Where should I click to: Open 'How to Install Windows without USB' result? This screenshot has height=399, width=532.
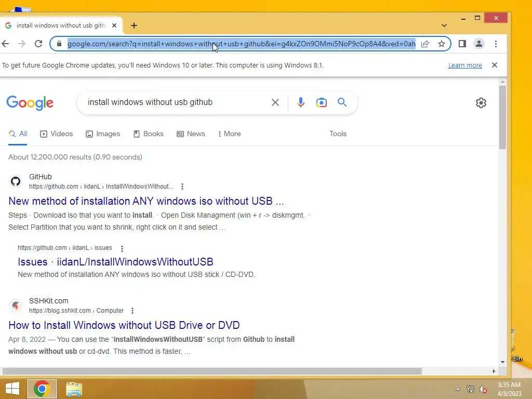(x=124, y=325)
